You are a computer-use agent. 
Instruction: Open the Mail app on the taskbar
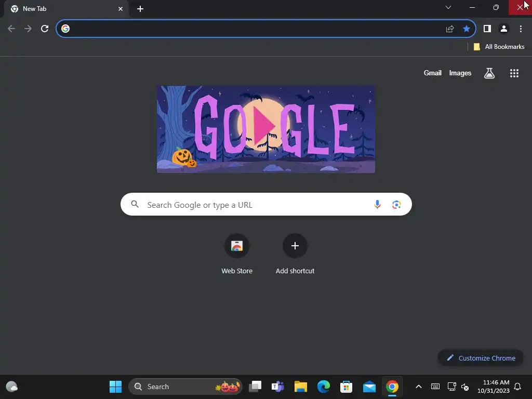tap(369, 387)
